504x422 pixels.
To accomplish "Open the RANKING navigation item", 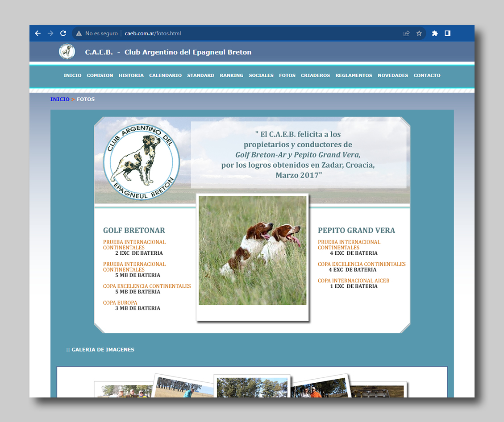I will click(x=231, y=75).
